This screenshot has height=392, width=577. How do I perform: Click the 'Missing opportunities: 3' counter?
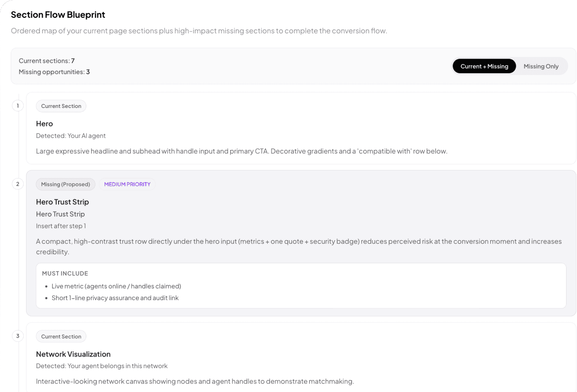click(x=54, y=72)
